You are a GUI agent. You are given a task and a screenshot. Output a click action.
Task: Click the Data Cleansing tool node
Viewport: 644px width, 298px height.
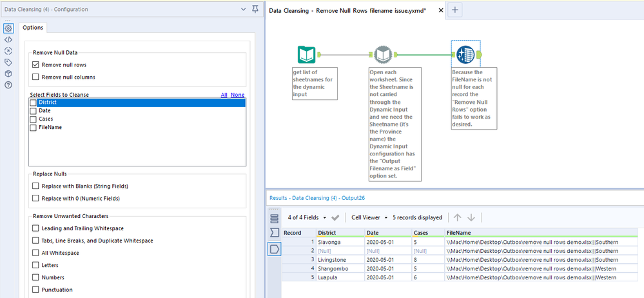(x=464, y=55)
